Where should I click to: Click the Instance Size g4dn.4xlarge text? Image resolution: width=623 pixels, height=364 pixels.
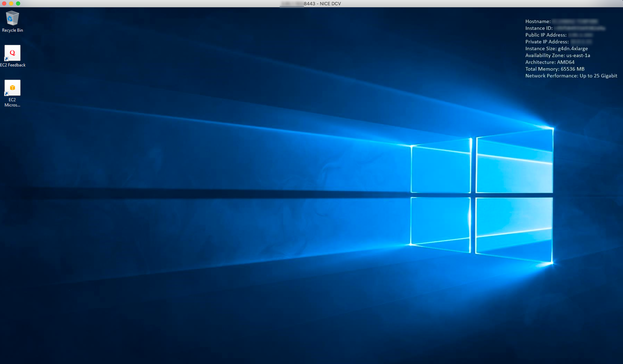click(557, 49)
